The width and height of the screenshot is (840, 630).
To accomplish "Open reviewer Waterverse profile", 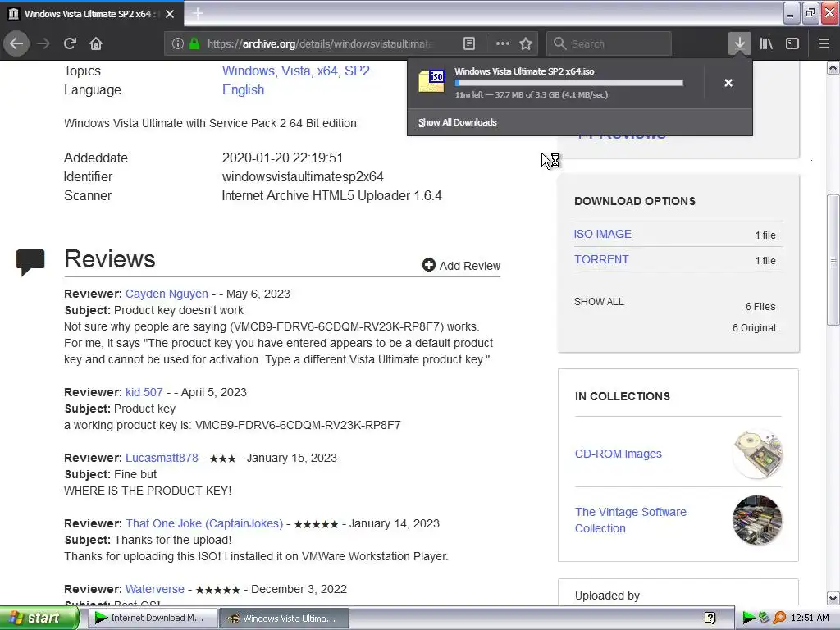I will click(x=155, y=589).
